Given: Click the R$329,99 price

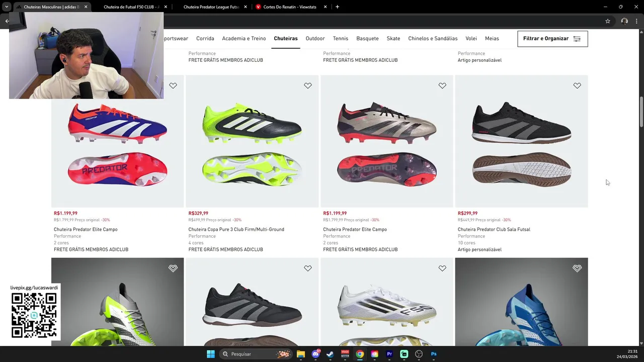Looking at the screenshot, I should 198,213.
